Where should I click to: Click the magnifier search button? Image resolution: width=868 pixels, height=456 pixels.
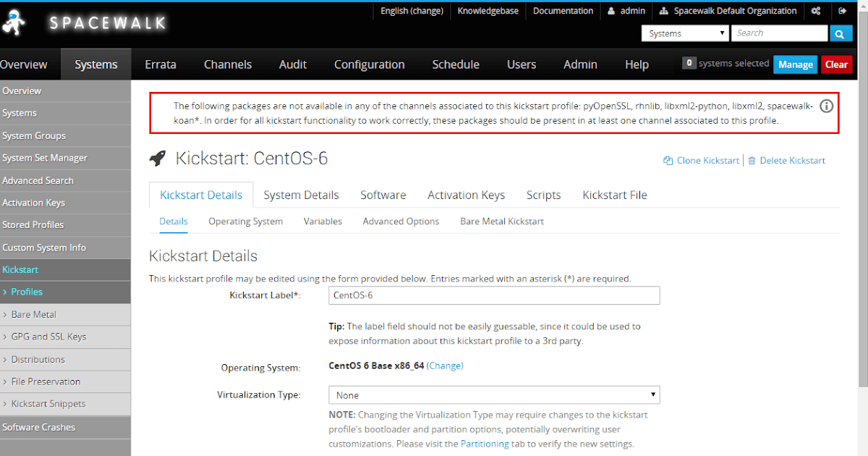tap(841, 33)
